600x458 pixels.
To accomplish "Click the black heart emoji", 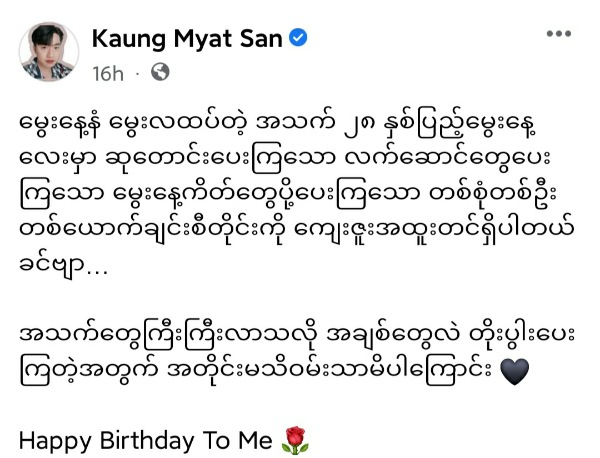I will tap(515, 371).
